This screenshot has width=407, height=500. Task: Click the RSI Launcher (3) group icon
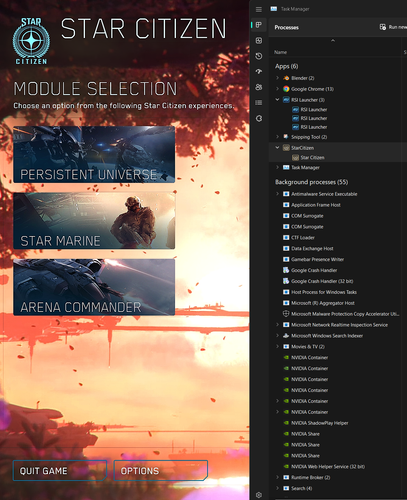click(x=286, y=100)
